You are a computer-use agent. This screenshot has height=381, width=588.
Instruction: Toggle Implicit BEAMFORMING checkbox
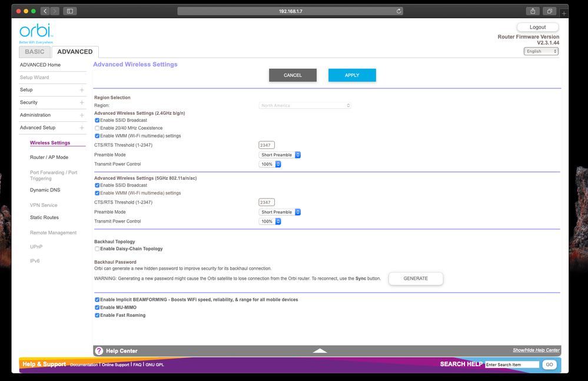tap(97, 300)
